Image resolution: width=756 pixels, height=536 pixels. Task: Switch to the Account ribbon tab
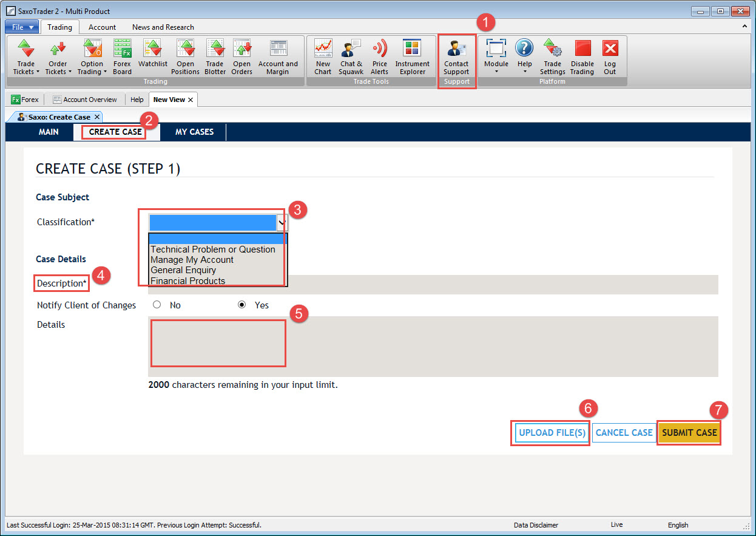point(102,27)
